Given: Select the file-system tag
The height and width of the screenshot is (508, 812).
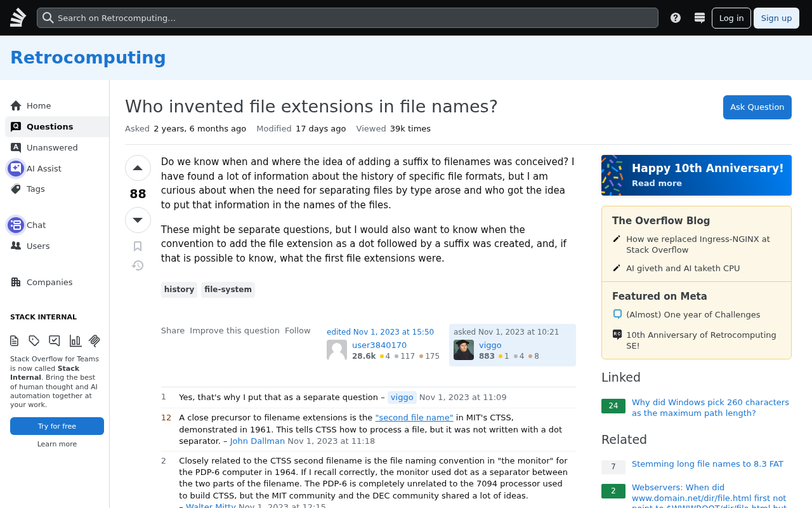Looking at the screenshot, I should pyautogui.click(x=228, y=290).
